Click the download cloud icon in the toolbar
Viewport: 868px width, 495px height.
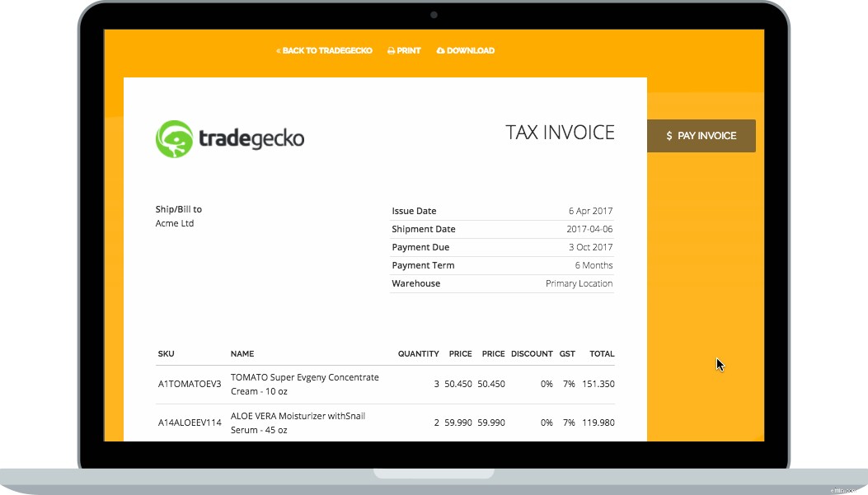click(443, 50)
